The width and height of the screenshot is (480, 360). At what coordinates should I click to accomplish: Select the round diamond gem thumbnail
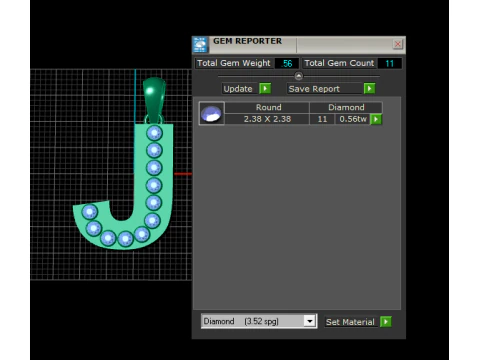point(212,113)
